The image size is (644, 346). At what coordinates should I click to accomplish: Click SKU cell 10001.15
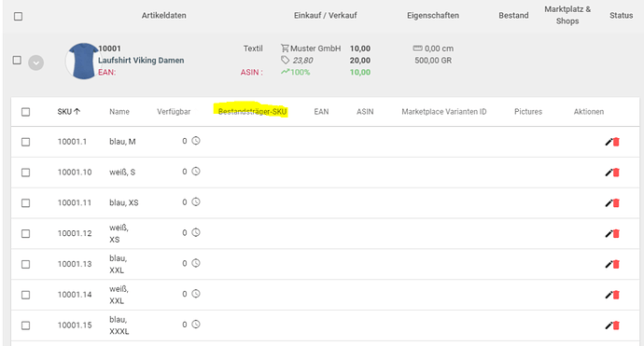tap(75, 325)
